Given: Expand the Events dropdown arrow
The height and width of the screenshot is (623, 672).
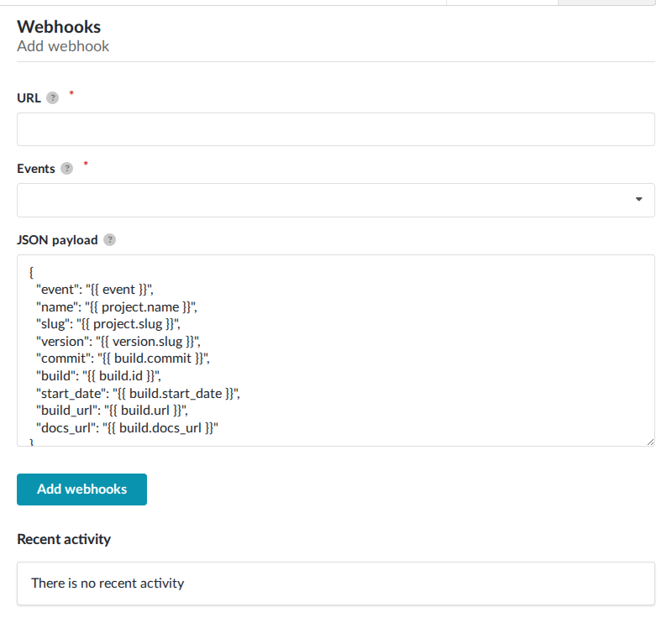Looking at the screenshot, I should point(638,200).
